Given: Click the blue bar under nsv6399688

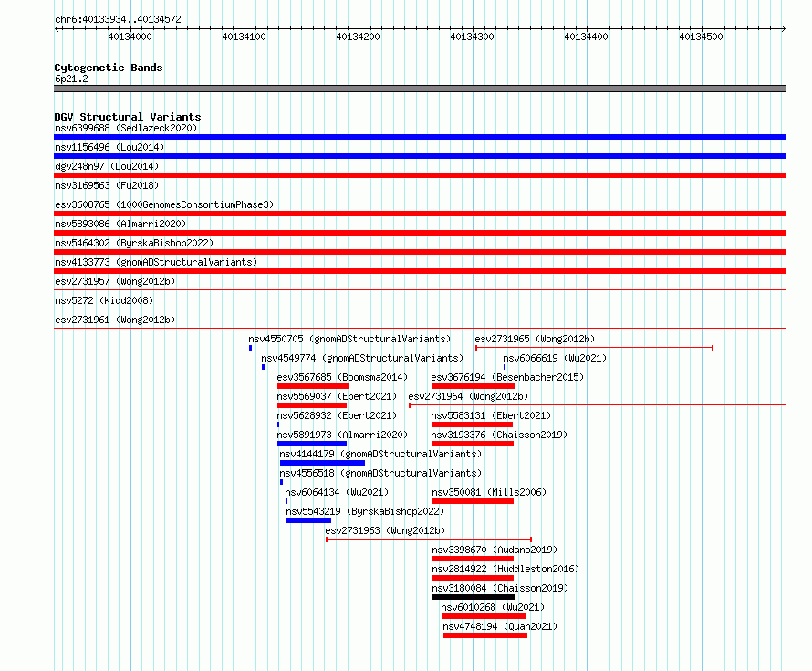Looking at the screenshot, I should click(x=420, y=137).
